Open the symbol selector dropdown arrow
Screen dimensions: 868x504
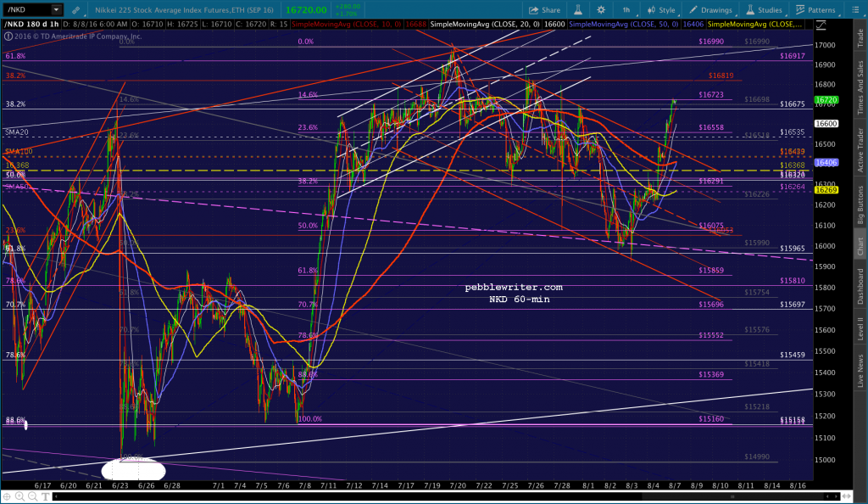coord(56,9)
